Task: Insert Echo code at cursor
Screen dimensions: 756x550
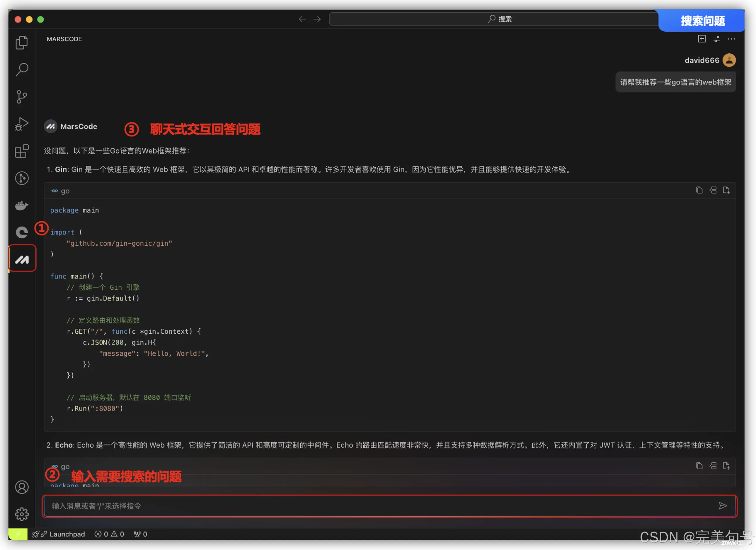Action: [713, 466]
